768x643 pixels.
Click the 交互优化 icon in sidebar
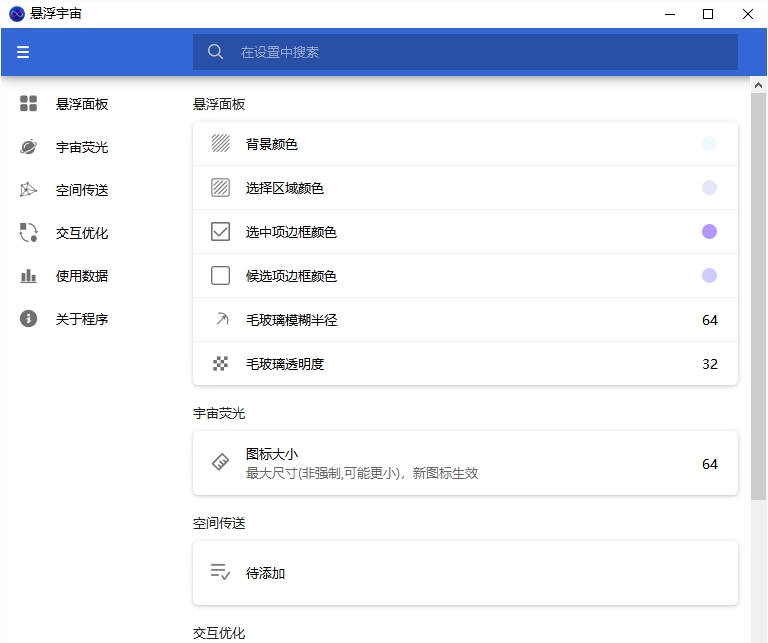[28, 233]
